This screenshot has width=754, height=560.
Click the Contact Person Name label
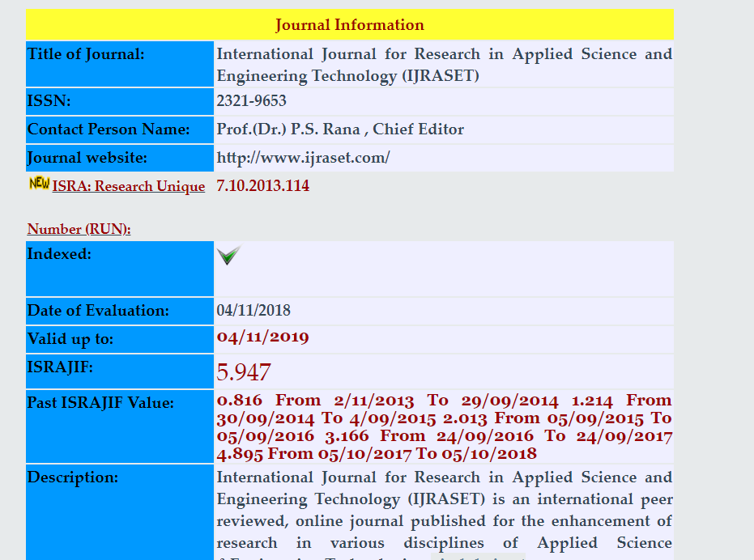click(x=109, y=129)
